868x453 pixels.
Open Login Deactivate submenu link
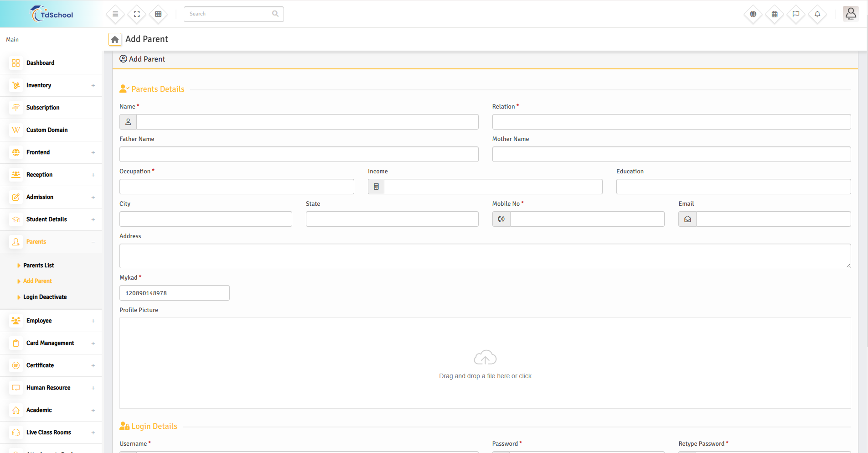[x=45, y=297]
